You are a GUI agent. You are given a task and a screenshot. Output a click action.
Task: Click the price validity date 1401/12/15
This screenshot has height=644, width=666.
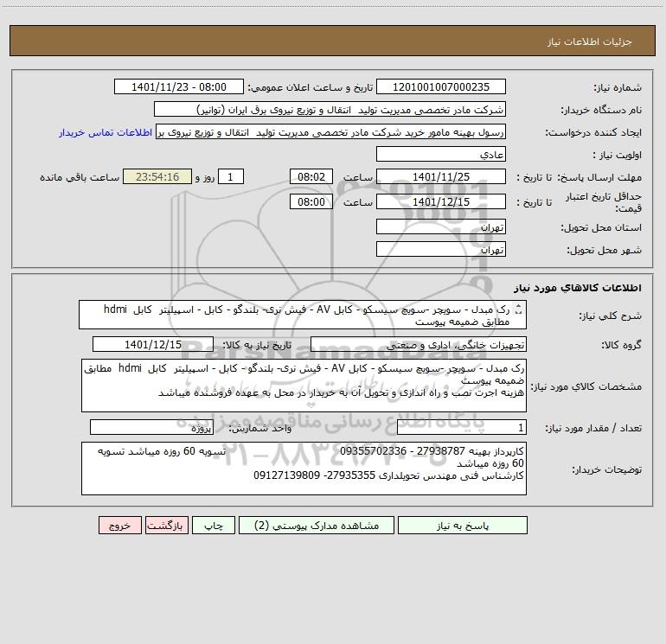[441, 202]
